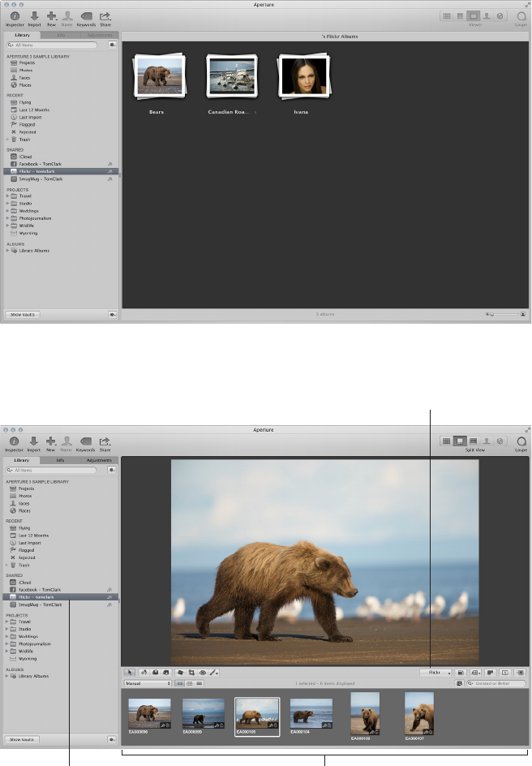532x766 pixels.
Task: Toggle Split View mode button in Flickr Albums window
Action: coord(460,16)
